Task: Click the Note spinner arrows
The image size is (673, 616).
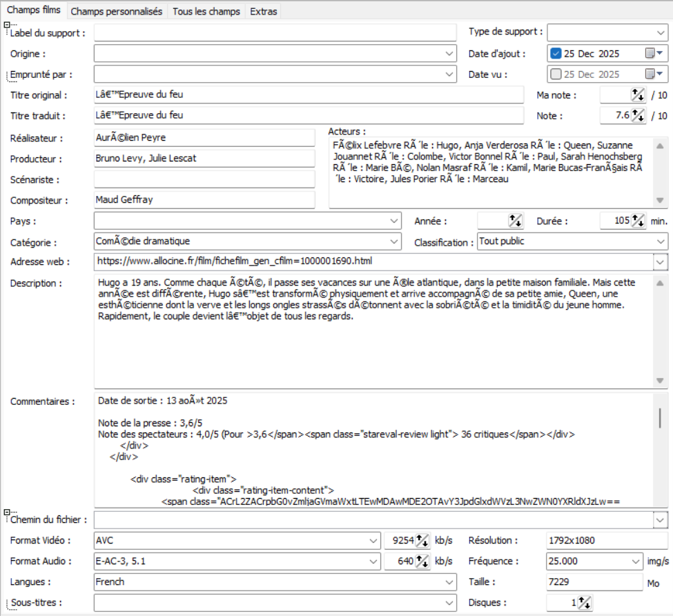Action: (x=638, y=115)
